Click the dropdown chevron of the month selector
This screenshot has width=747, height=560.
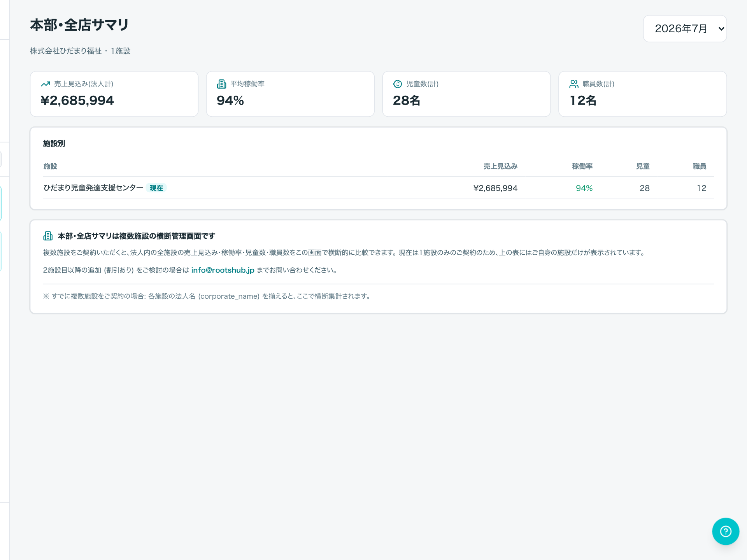coord(721,29)
